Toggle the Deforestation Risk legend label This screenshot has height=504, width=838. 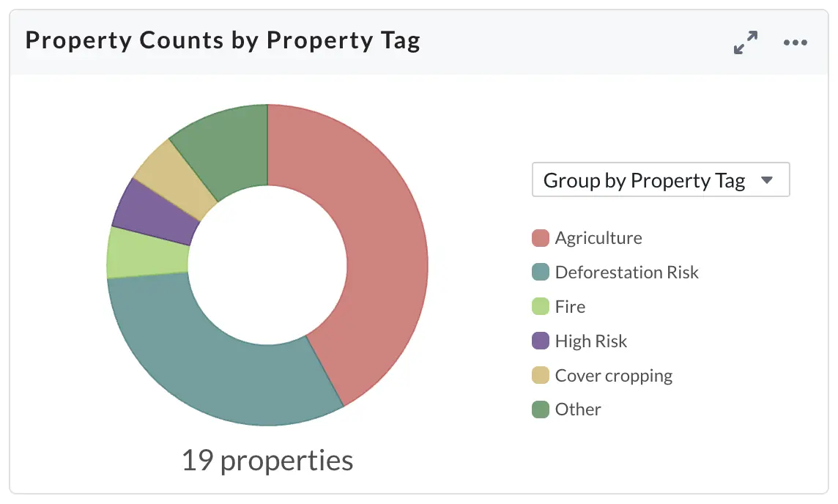point(627,272)
